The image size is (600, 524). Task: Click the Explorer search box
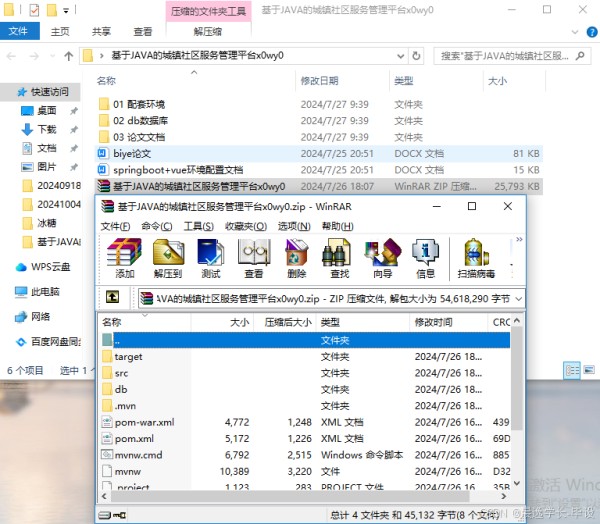(512, 56)
